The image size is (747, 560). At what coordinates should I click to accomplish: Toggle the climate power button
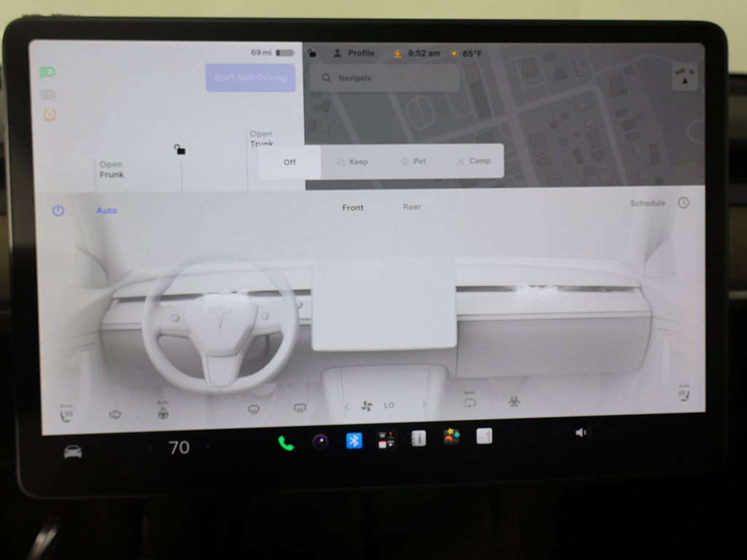(x=58, y=211)
